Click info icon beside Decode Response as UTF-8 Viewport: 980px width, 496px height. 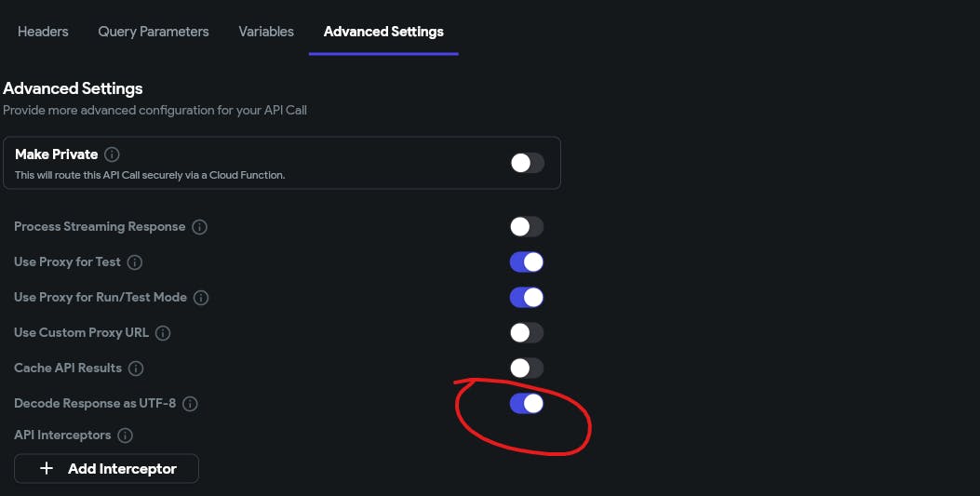point(190,404)
